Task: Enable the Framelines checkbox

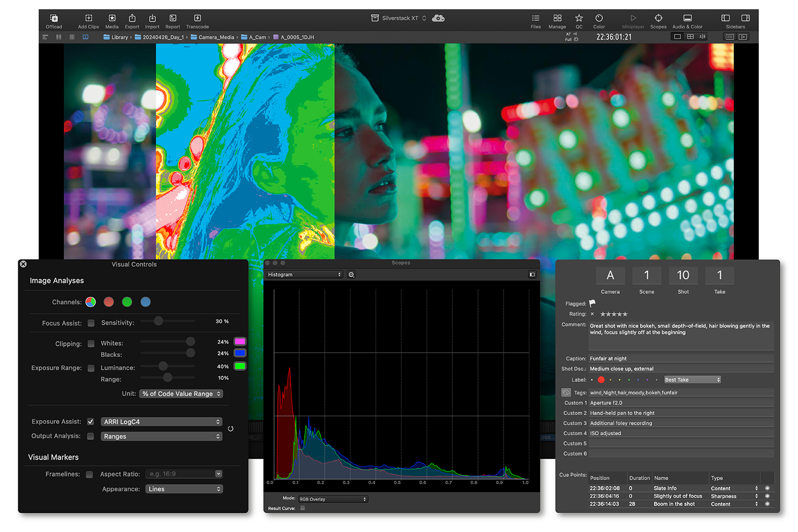Action: point(89,475)
